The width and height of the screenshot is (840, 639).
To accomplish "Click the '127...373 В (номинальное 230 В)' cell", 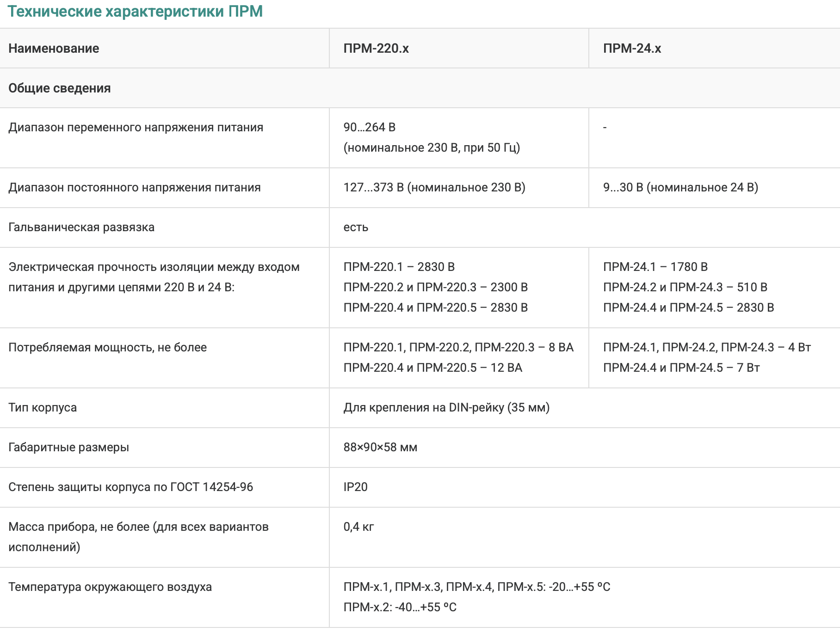I will click(x=434, y=187).
